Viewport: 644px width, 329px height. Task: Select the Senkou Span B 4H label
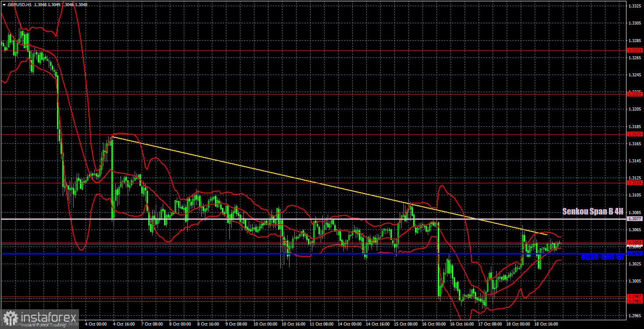click(593, 211)
